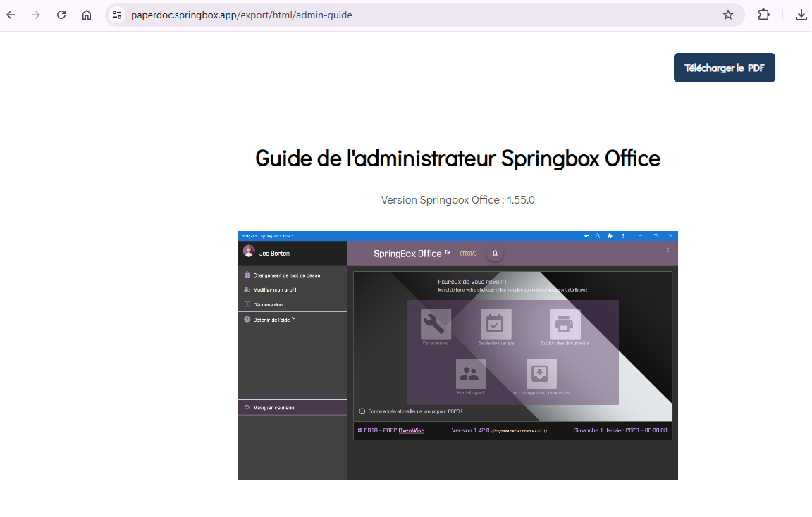Viewport: 812px width, 517px height.
Task: Collapse sidebar with Masquer ce menu
Action: pyautogui.click(x=273, y=408)
